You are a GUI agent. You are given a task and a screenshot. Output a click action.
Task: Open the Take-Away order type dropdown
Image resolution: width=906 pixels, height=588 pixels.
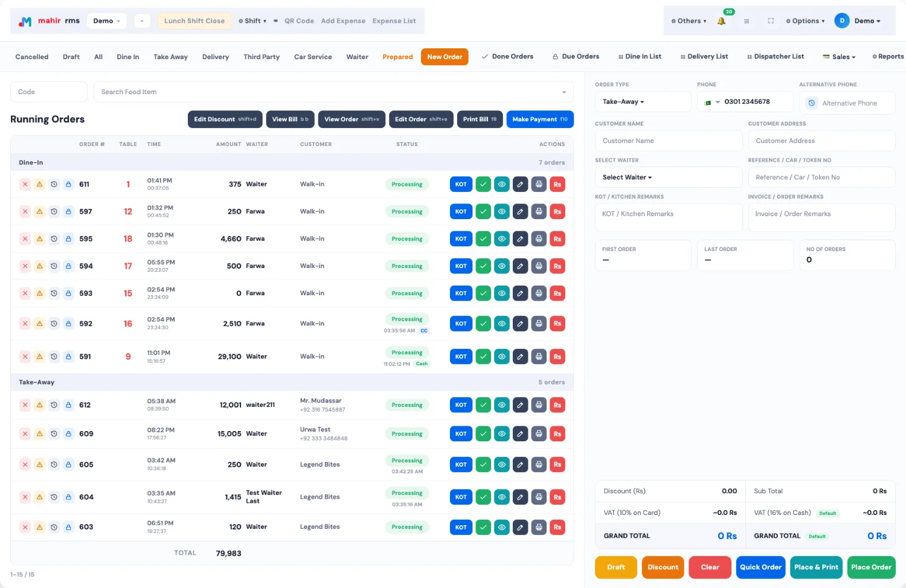643,102
